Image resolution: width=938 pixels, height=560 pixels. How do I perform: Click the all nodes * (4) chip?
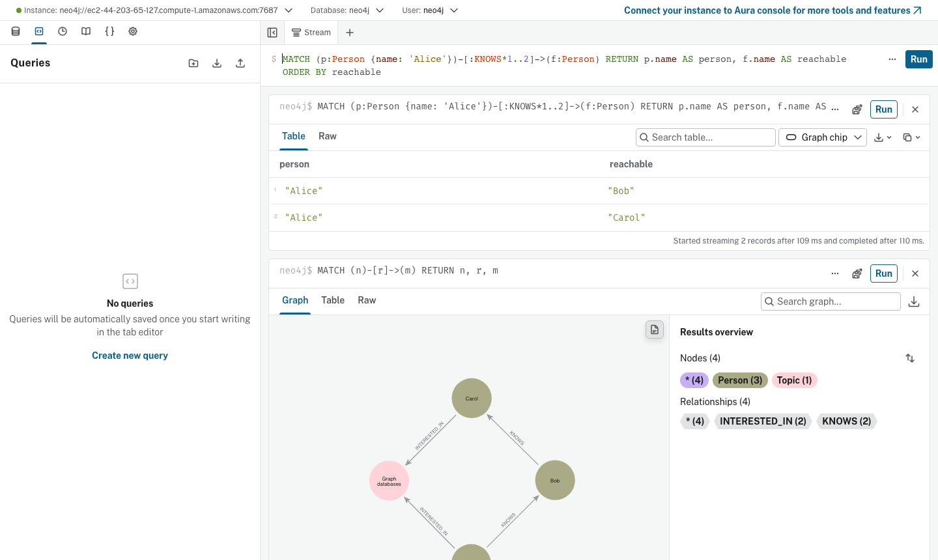coord(694,380)
